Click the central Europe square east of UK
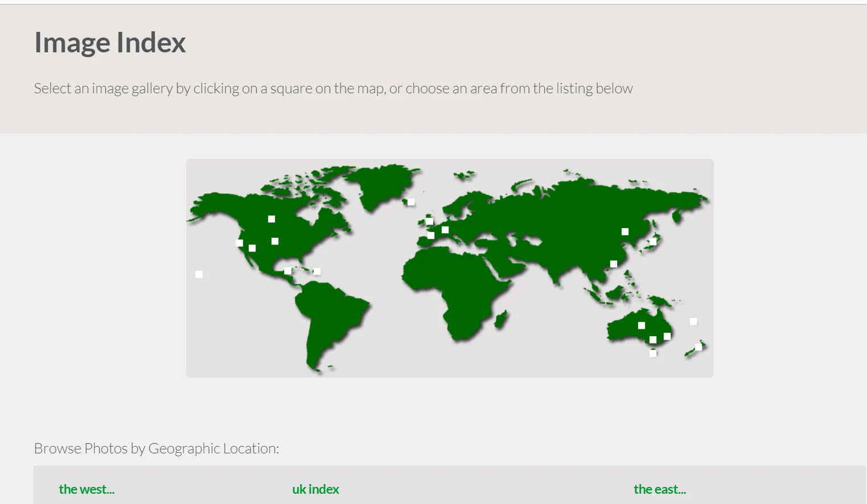The image size is (867, 504). pyautogui.click(x=445, y=230)
